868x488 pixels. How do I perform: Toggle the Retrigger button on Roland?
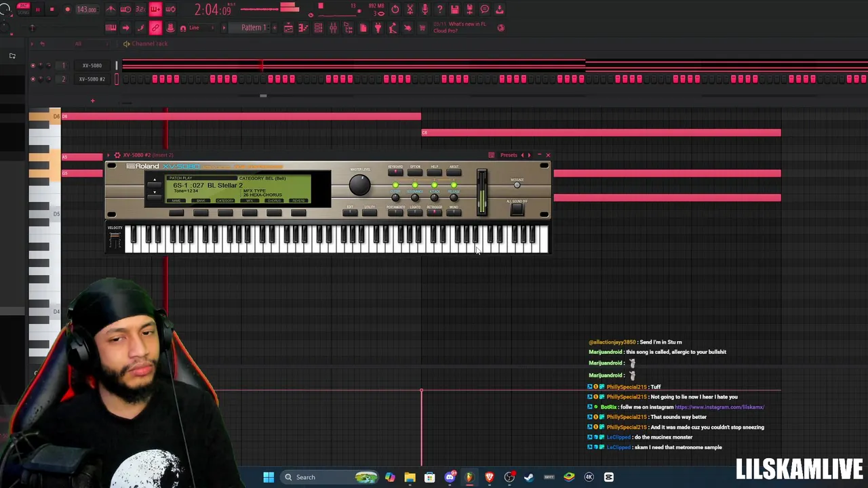[x=434, y=213]
